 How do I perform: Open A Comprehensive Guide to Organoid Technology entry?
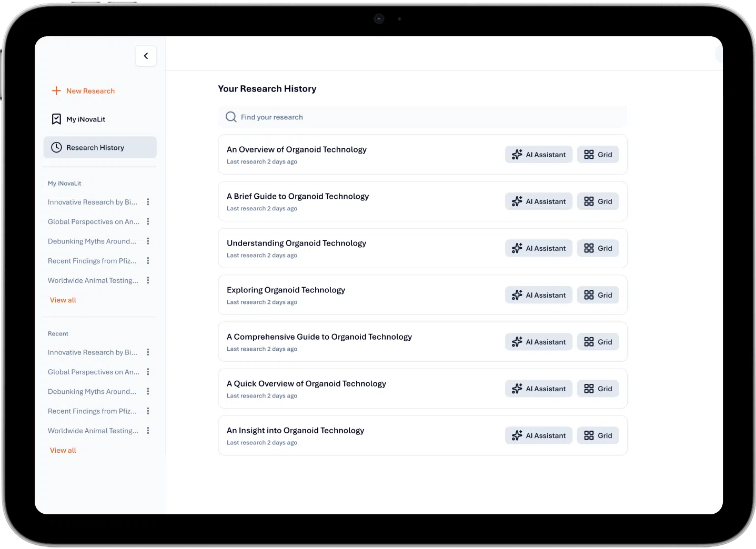pyautogui.click(x=319, y=337)
